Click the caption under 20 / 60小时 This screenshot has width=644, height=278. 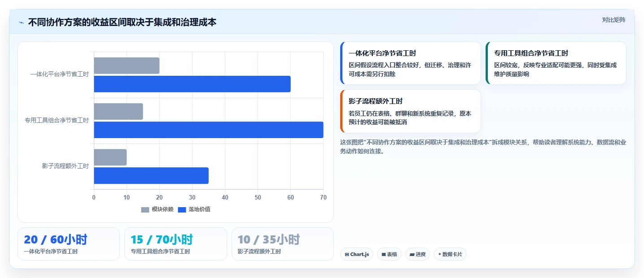51,252
